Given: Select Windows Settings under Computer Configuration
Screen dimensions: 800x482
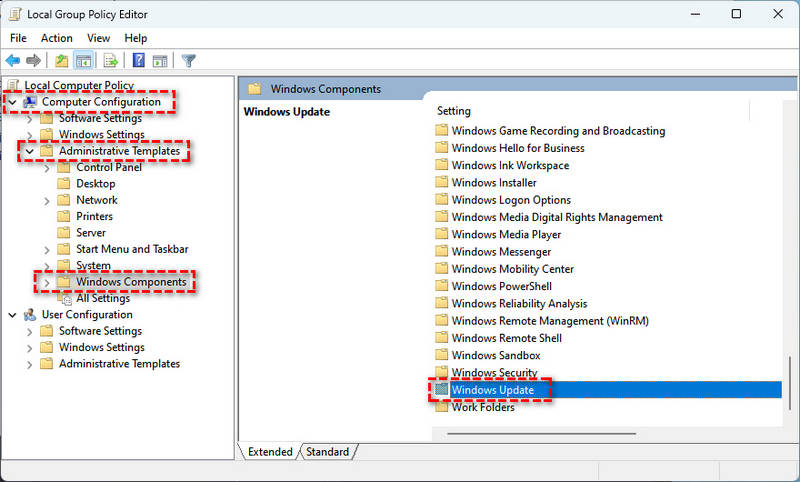Looking at the screenshot, I should [x=102, y=135].
